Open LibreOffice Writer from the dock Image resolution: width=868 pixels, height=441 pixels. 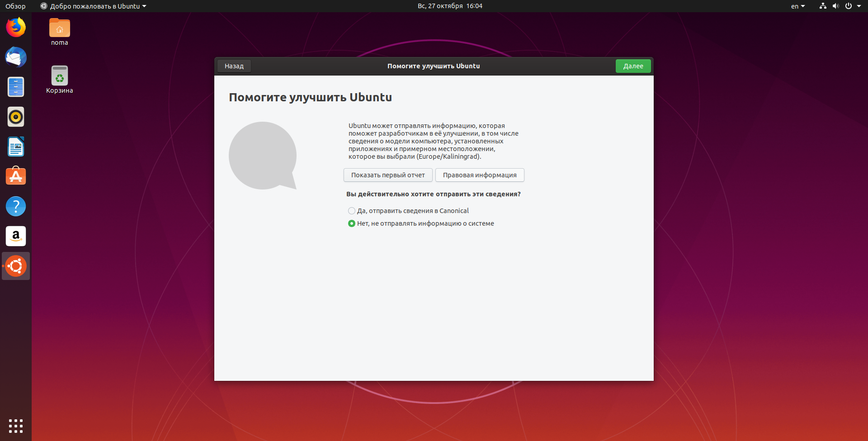16,147
